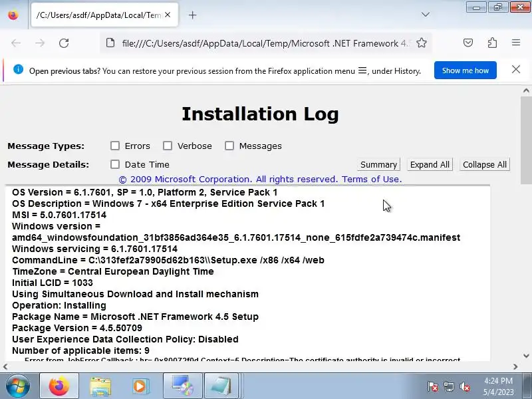
Task: Click the OS Version log line
Action: tap(144, 192)
